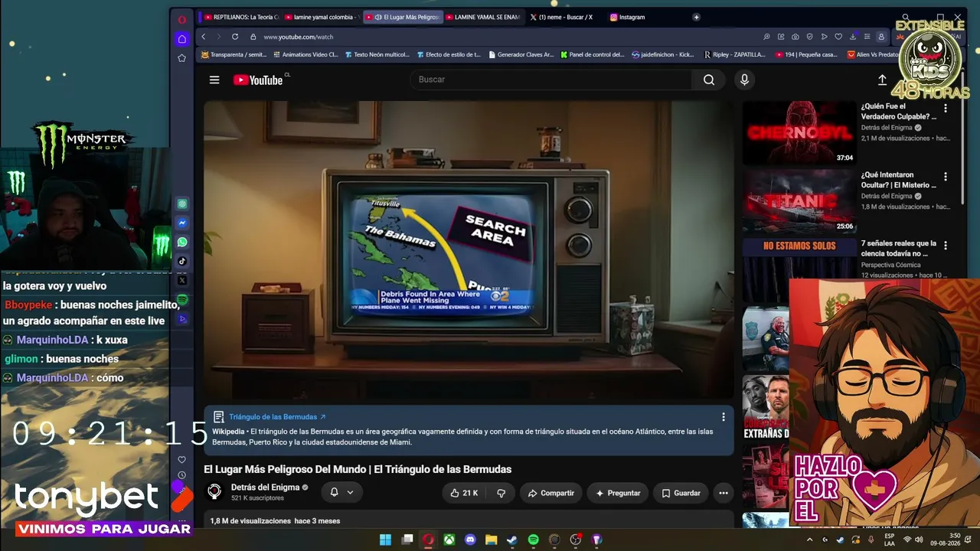This screenshot has height=551, width=980.
Task: Click the Preguntar button
Action: pos(618,493)
